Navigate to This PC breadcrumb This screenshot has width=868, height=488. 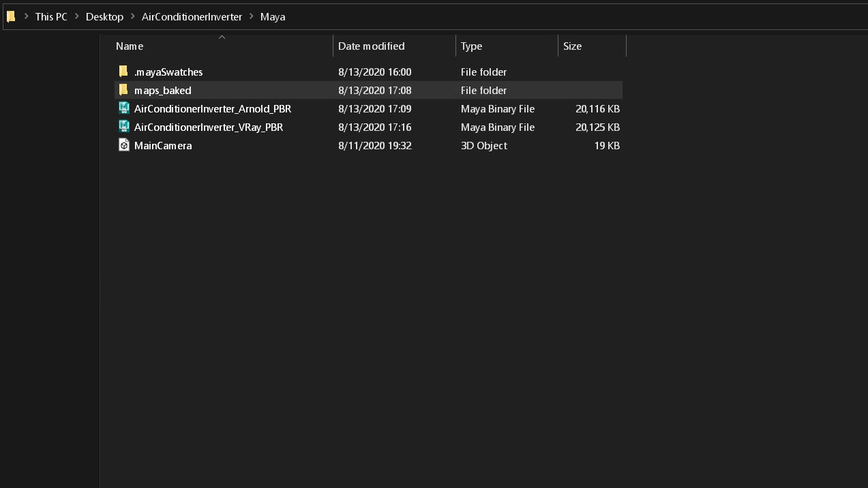(51, 17)
